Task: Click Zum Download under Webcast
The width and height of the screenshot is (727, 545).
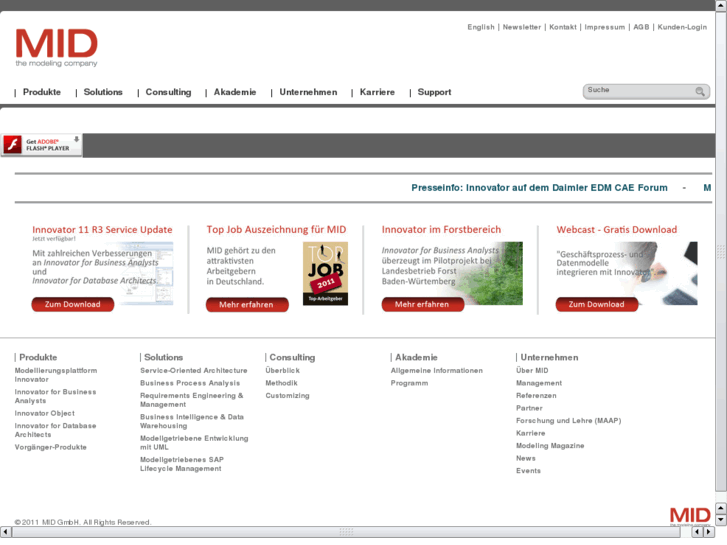Action: 597,304
